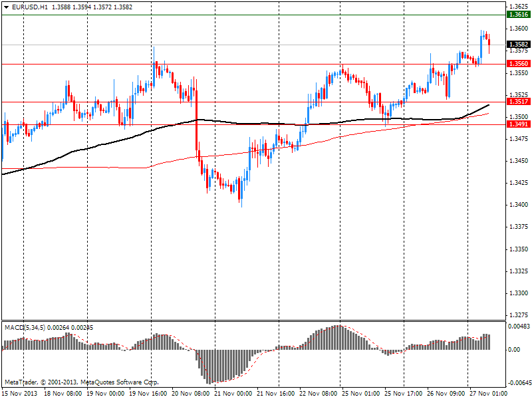Screen dimensions: 532x399
Task: Click the 1.3517 price tag on the scale
Action: tap(517, 102)
